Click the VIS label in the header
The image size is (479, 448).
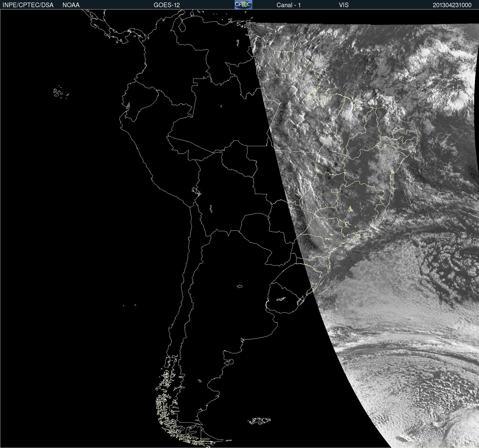click(x=344, y=5)
